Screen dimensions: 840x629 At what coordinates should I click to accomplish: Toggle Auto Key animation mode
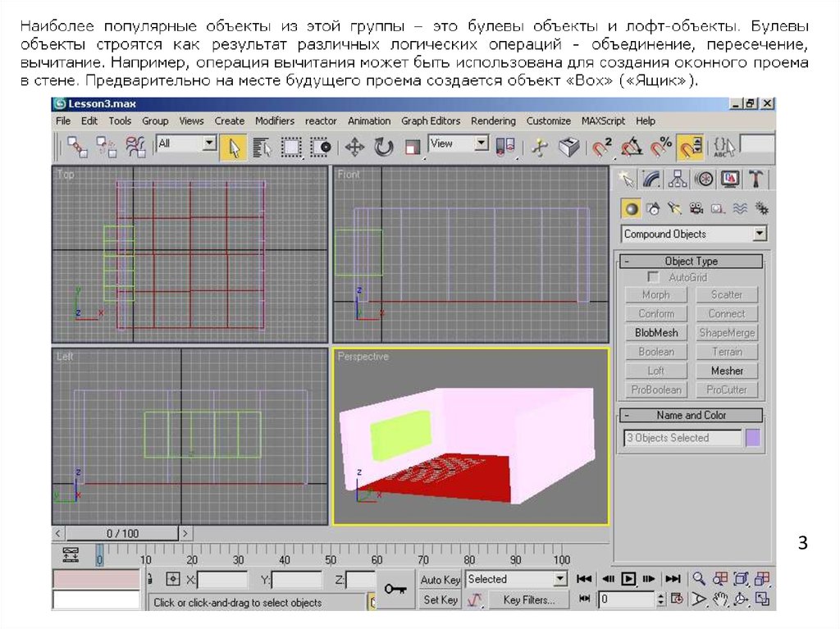click(x=440, y=580)
